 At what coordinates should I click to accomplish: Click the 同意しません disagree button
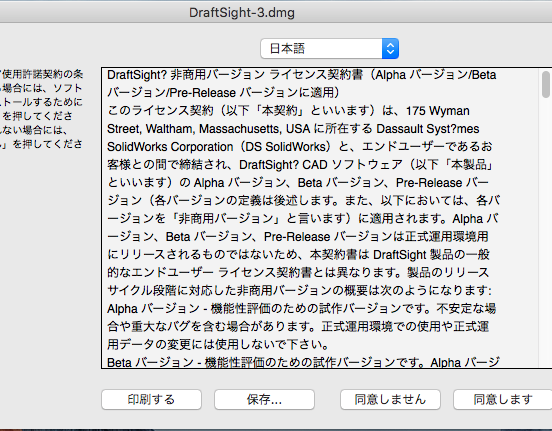point(390,399)
